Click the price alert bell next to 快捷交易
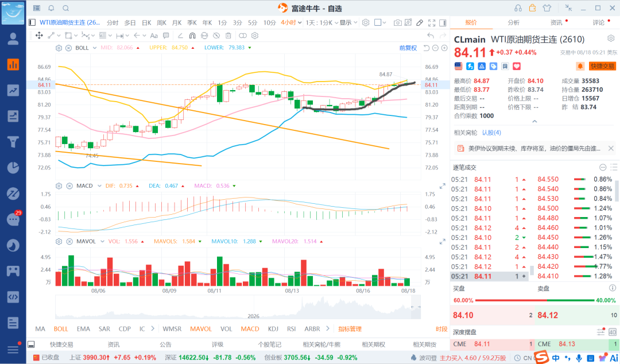The width and height of the screenshot is (620, 364). (580, 66)
